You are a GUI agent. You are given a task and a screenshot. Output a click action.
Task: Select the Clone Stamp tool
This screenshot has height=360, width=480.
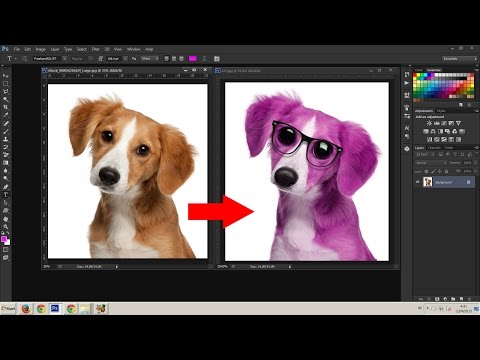point(6,139)
